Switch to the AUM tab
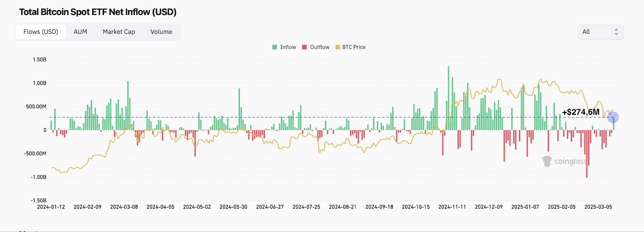Screen dimensions: 644x232 pos(80,32)
